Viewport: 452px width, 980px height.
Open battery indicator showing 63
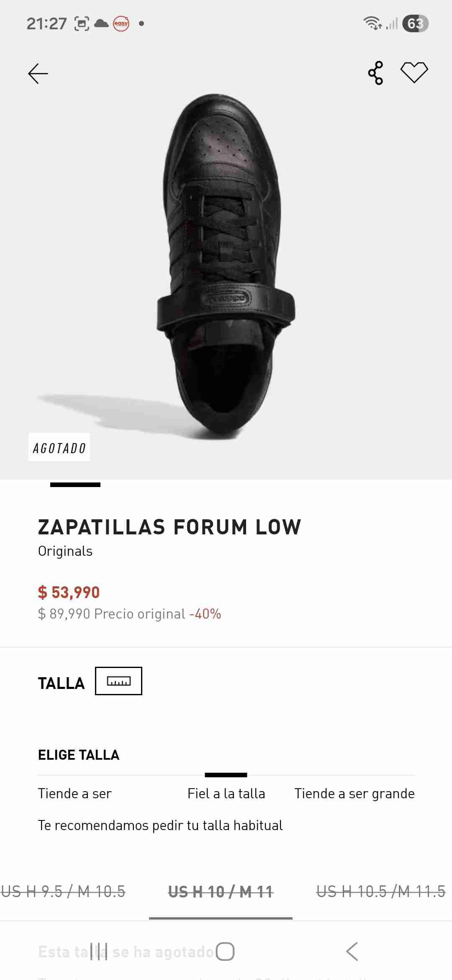[x=416, y=23]
